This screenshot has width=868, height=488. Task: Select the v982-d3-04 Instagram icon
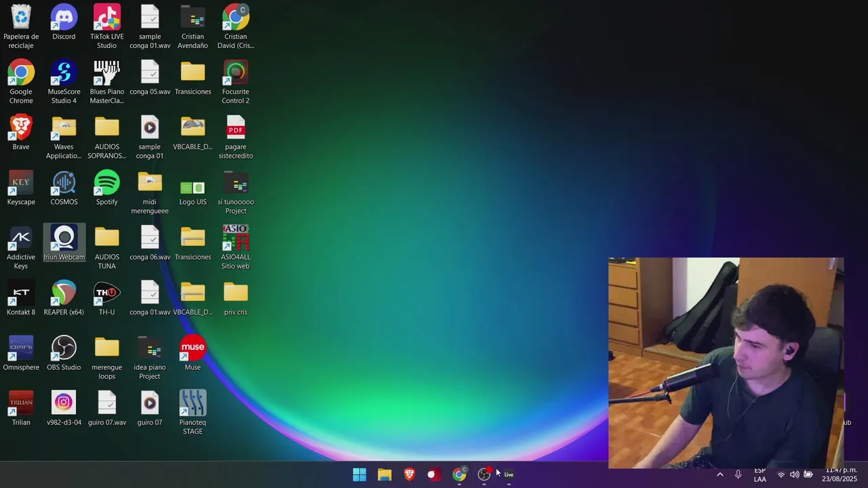[64, 409]
